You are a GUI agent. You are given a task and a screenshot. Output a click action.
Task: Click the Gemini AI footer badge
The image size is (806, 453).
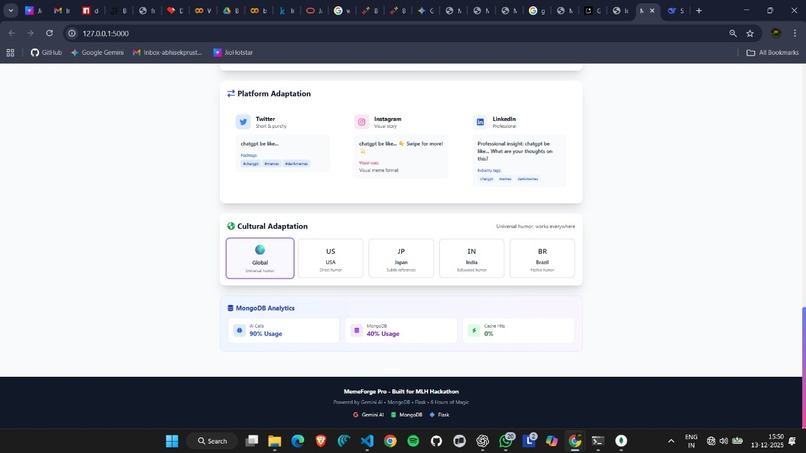369,414
